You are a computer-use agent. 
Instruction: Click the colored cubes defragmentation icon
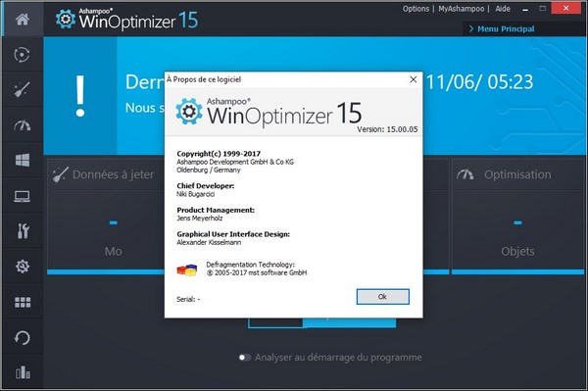point(187,269)
